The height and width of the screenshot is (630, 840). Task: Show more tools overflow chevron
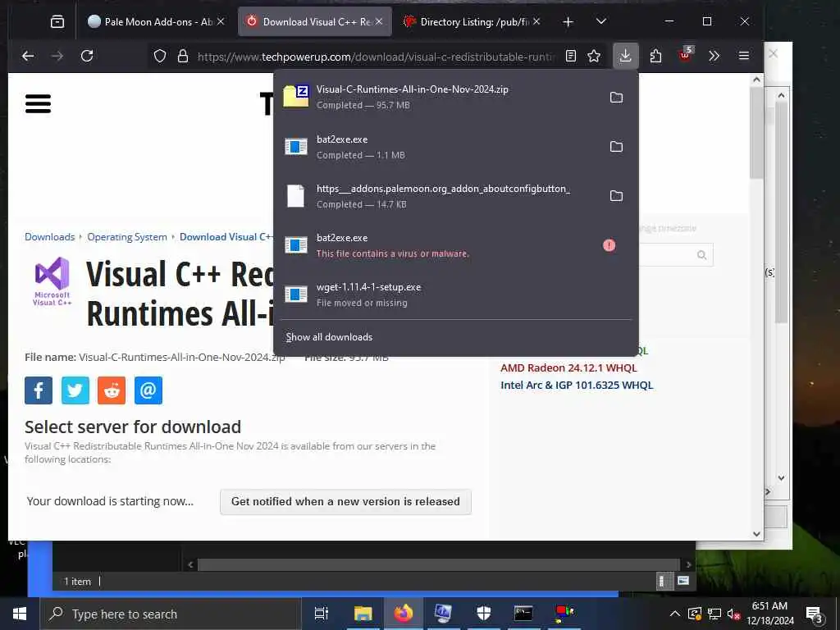point(714,56)
